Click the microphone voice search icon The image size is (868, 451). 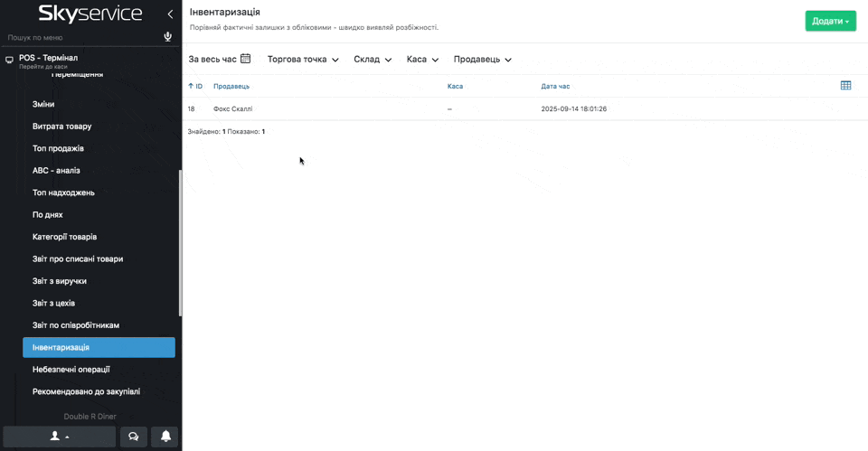pos(168,37)
